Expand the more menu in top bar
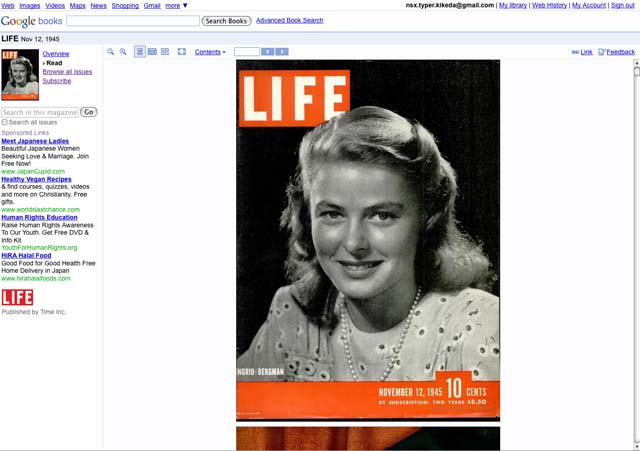 pyautogui.click(x=176, y=6)
